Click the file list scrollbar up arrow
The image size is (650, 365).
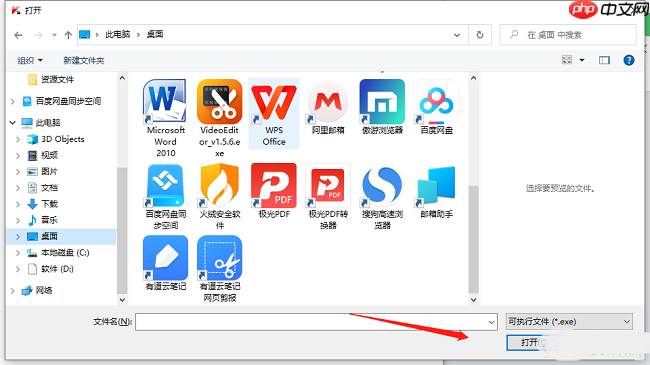pos(473,78)
